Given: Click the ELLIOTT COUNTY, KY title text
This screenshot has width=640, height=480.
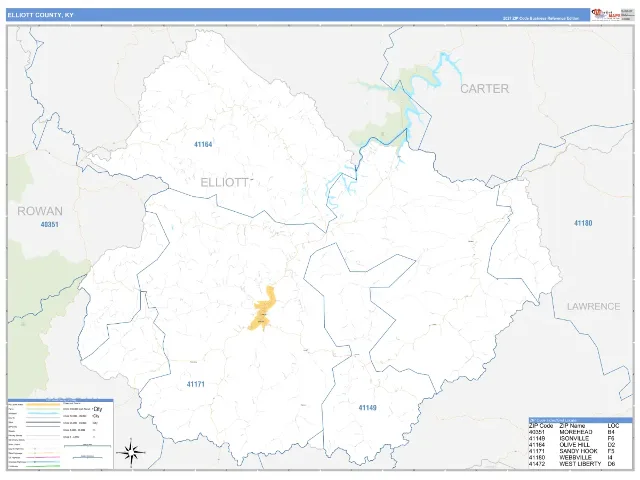Looking at the screenshot, I should coord(40,15).
